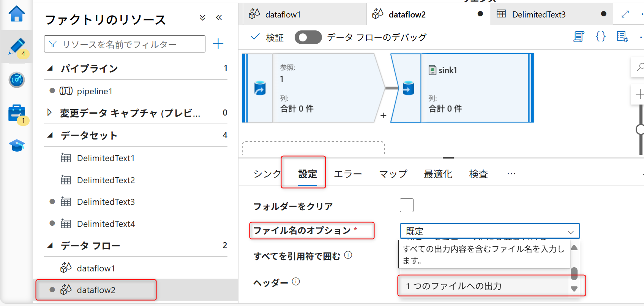This screenshot has width=644, height=306.
Task: Open the 設定 tab
Action: click(x=308, y=174)
